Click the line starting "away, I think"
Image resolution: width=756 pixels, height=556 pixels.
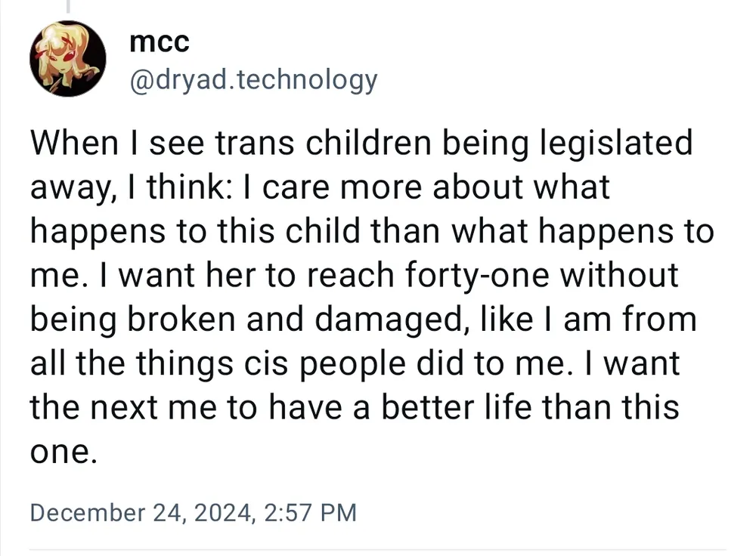319,187
